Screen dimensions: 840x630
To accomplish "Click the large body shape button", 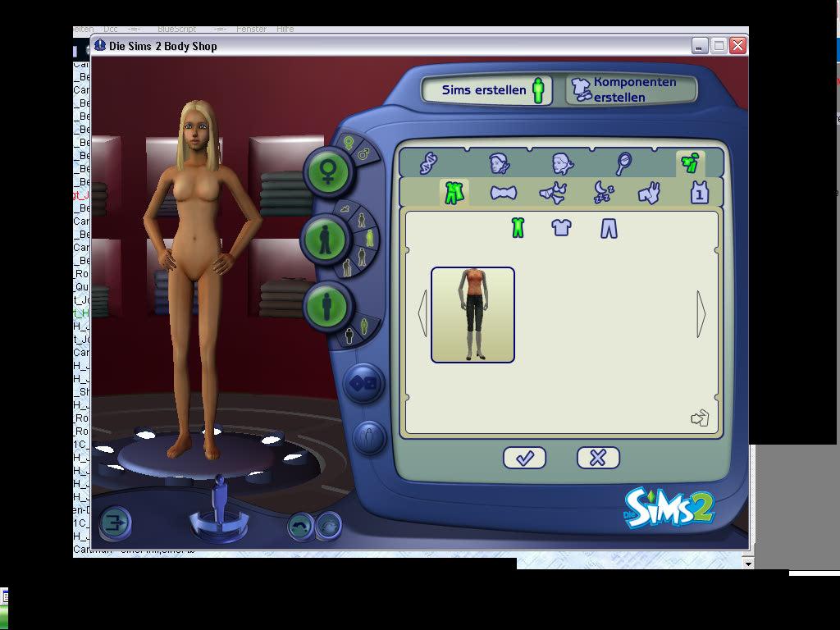I will point(326,308).
